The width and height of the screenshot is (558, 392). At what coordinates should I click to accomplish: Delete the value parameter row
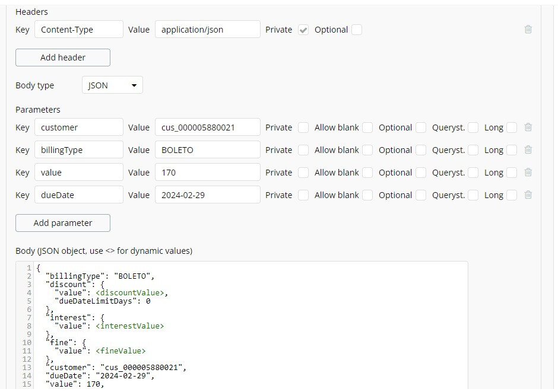point(528,172)
